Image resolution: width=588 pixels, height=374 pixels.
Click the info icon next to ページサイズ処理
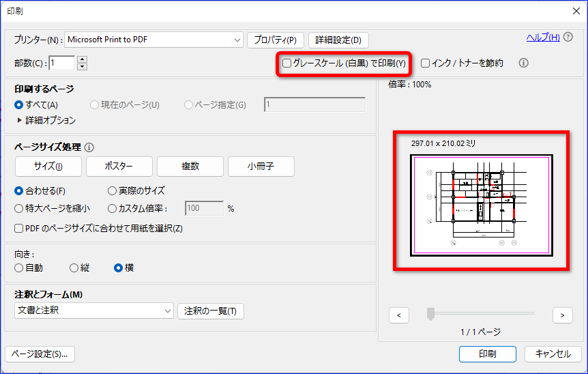point(89,147)
